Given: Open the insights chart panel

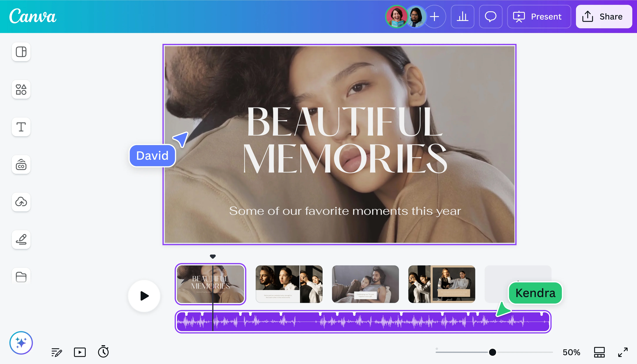Looking at the screenshot, I should point(462,16).
